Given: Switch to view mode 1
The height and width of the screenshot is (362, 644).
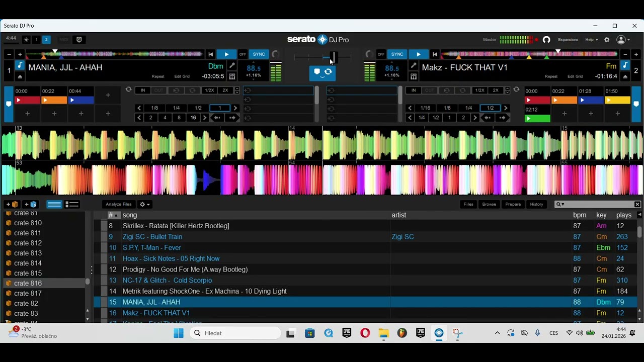Looking at the screenshot, I should tap(36, 40).
